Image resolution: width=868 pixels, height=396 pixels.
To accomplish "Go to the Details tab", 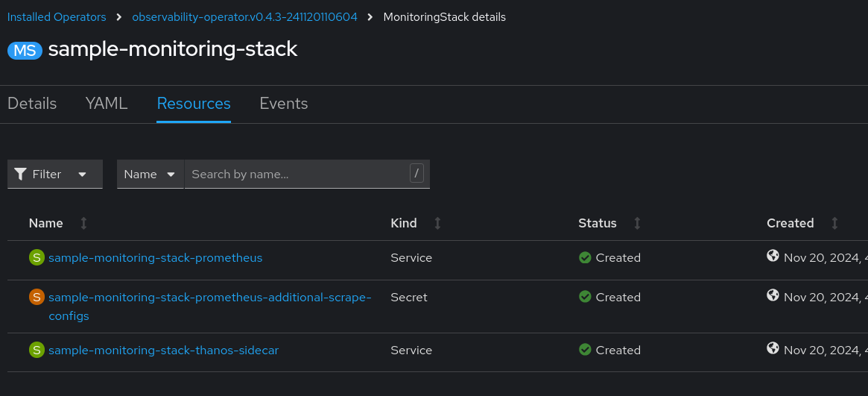I will click(x=32, y=104).
